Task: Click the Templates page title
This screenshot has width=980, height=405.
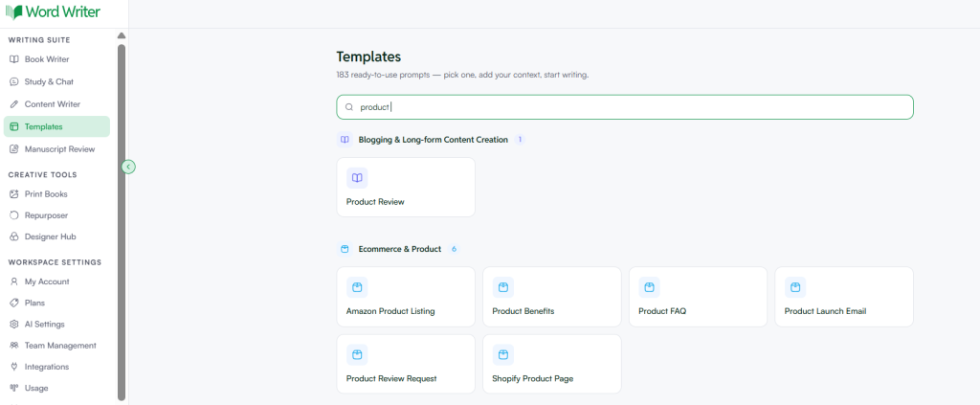Action: (x=368, y=56)
